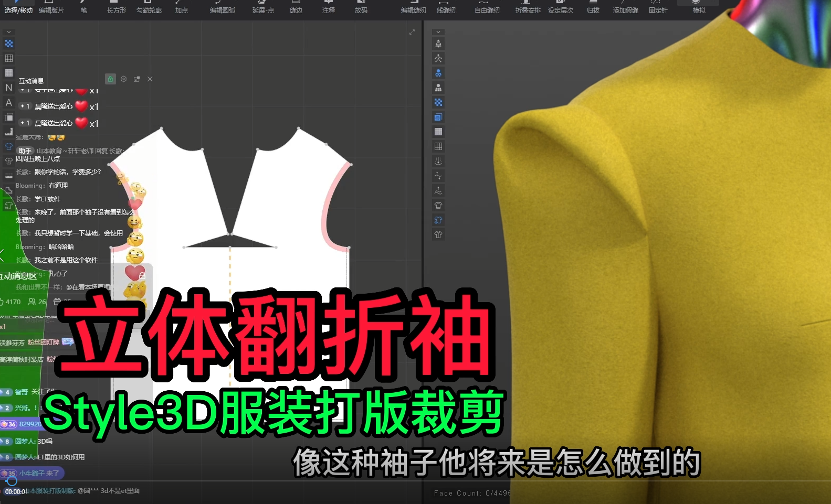Select the 选择/移动 tool
This screenshot has width=831, height=504.
18,7
